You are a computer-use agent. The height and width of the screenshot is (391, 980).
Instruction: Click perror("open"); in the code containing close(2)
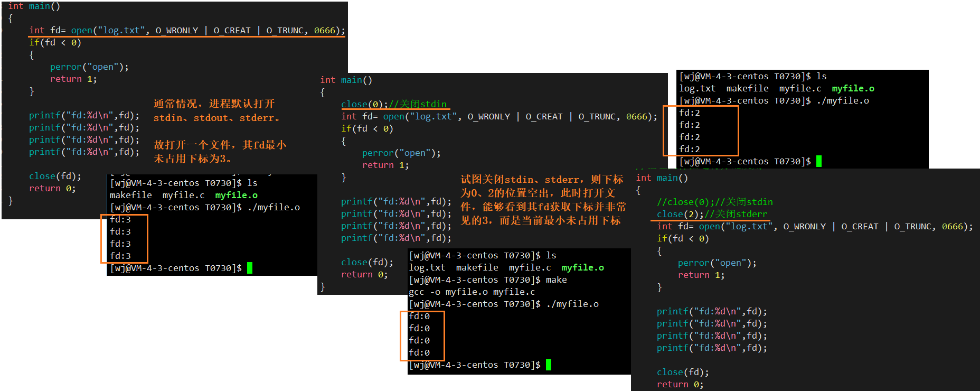pyautogui.click(x=717, y=263)
